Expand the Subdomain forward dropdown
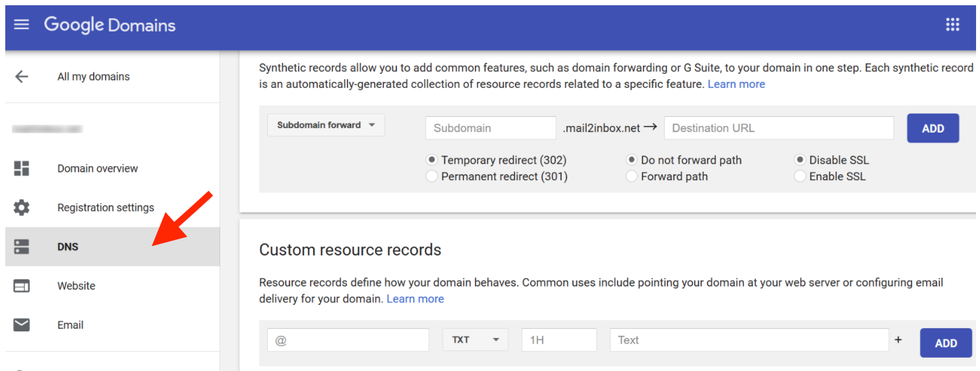The height and width of the screenshot is (371, 980). pos(326,125)
